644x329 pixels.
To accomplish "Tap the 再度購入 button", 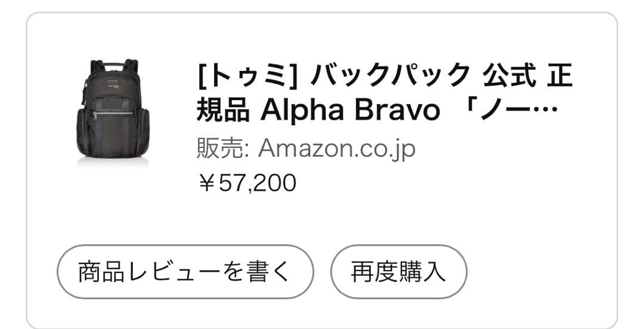I will [398, 272].
